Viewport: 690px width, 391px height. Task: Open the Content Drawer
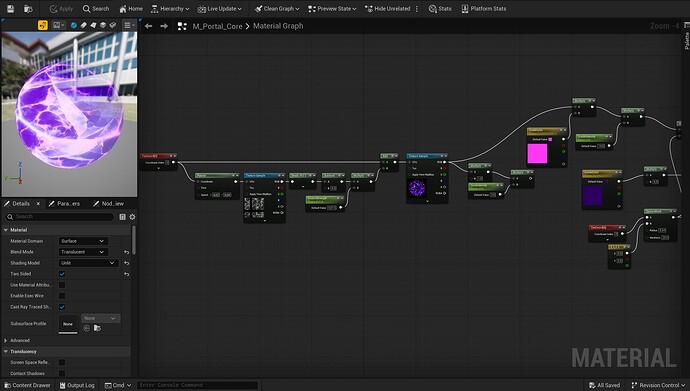[x=27, y=385]
